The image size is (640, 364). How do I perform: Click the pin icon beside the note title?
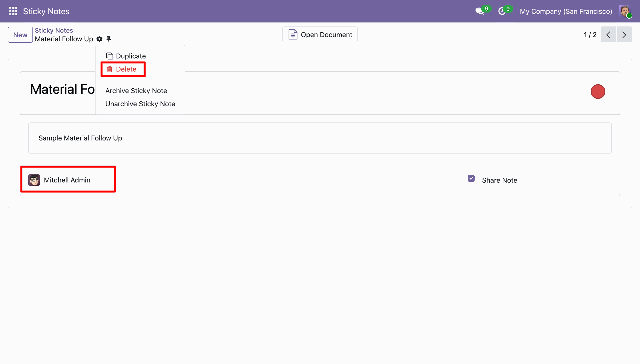[x=109, y=39]
